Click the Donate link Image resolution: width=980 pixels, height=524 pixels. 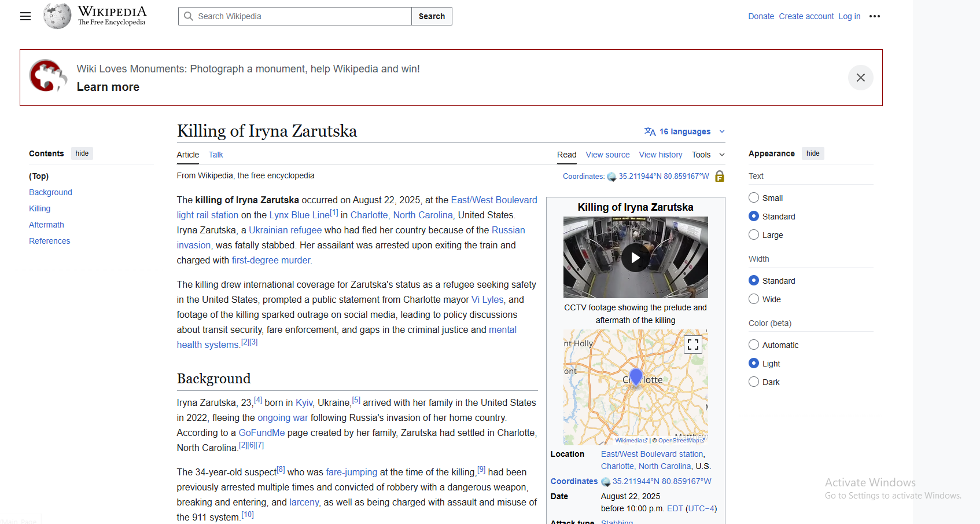(761, 16)
